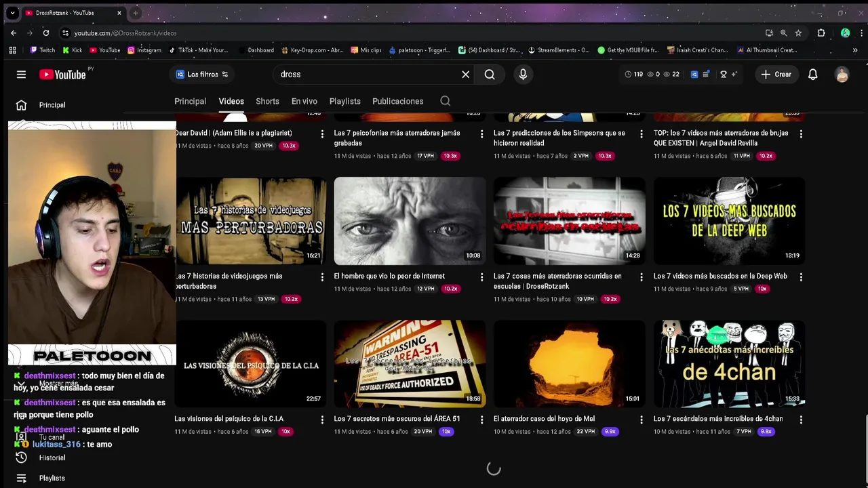
Task: Click the Crear button
Action: (x=776, y=75)
